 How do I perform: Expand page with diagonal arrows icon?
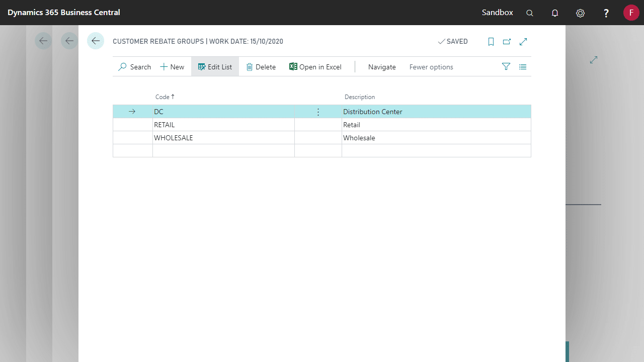pos(523,42)
